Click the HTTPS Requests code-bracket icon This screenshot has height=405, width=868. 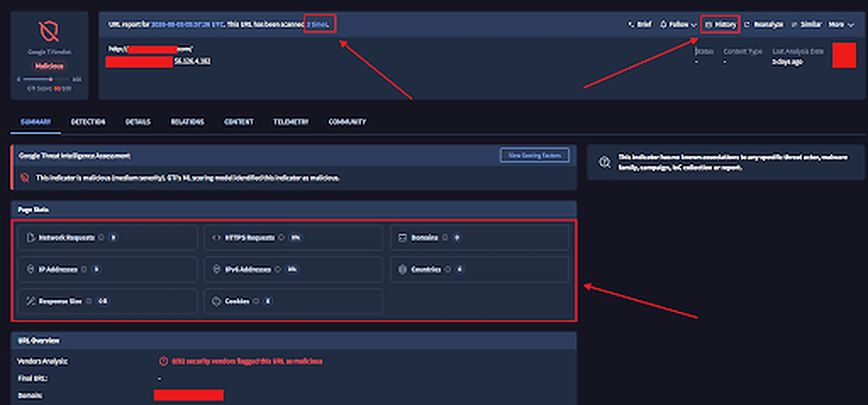pos(216,238)
